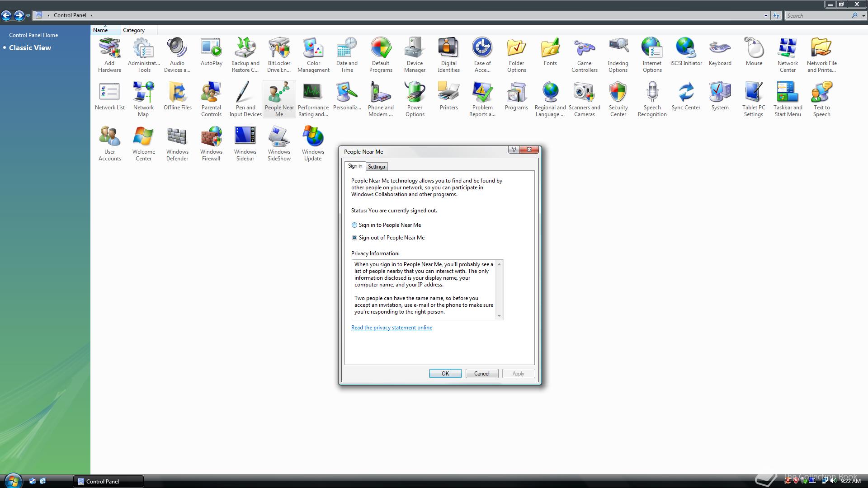Screen dimensions: 868x488
Task: Expand the address bar history dropdown
Action: click(x=766, y=16)
